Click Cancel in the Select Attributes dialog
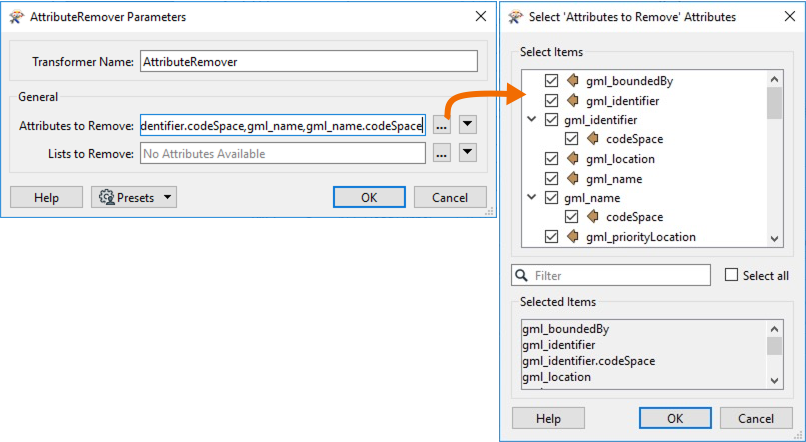This screenshot has height=442, width=806. pos(756,418)
